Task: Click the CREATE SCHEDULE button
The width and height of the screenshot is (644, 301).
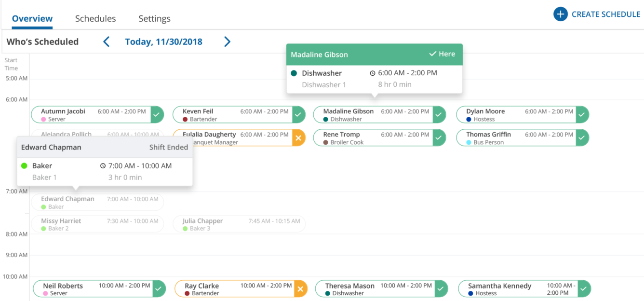Action: pyautogui.click(x=605, y=14)
